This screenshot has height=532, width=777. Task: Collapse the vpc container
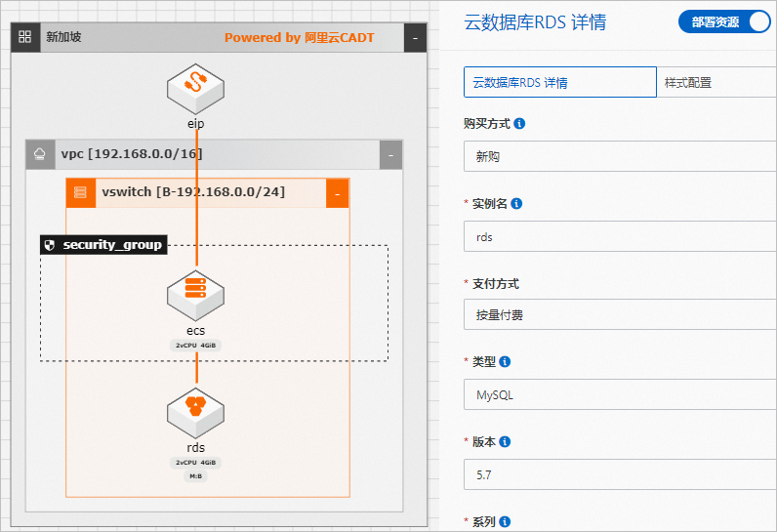coord(391,155)
